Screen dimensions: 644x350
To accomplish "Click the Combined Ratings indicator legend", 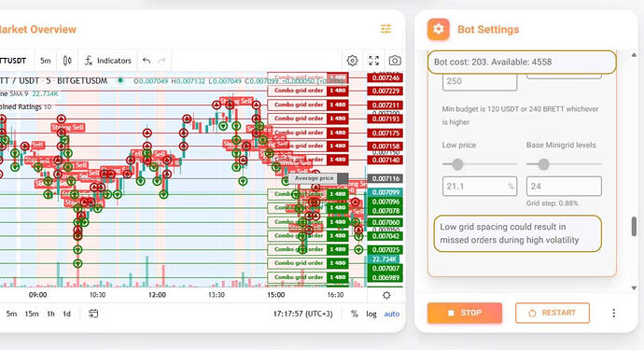I will (x=25, y=106).
